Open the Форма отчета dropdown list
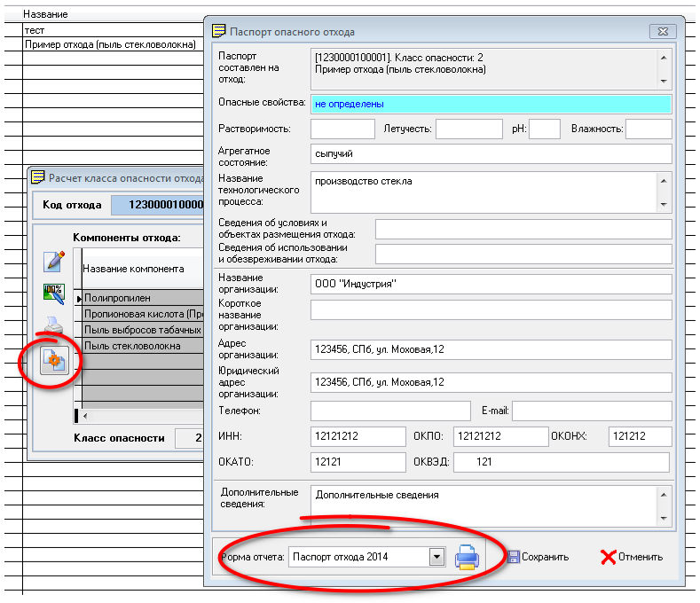Screen dimensions: 700x603 [436, 557]
